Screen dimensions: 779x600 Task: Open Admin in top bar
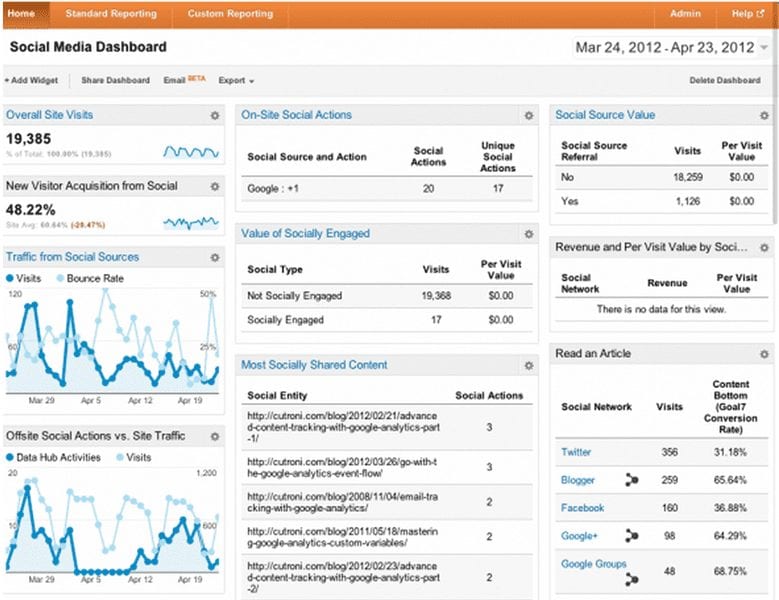pos(685,14)
